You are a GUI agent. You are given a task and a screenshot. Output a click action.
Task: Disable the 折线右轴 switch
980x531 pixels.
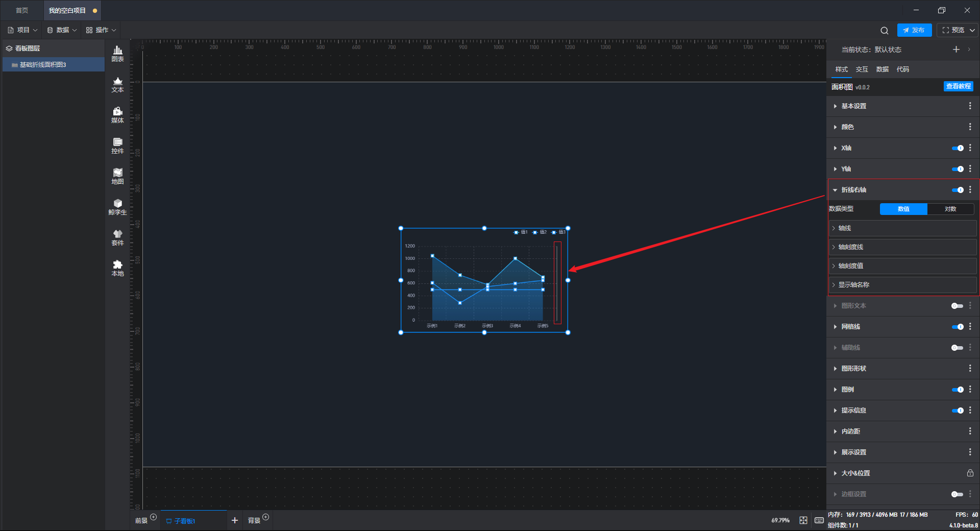click(x=958, y=190)
